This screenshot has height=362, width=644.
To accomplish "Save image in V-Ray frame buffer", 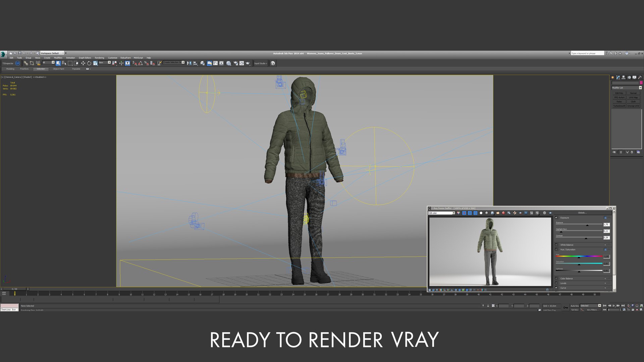I will pos(492,213).
